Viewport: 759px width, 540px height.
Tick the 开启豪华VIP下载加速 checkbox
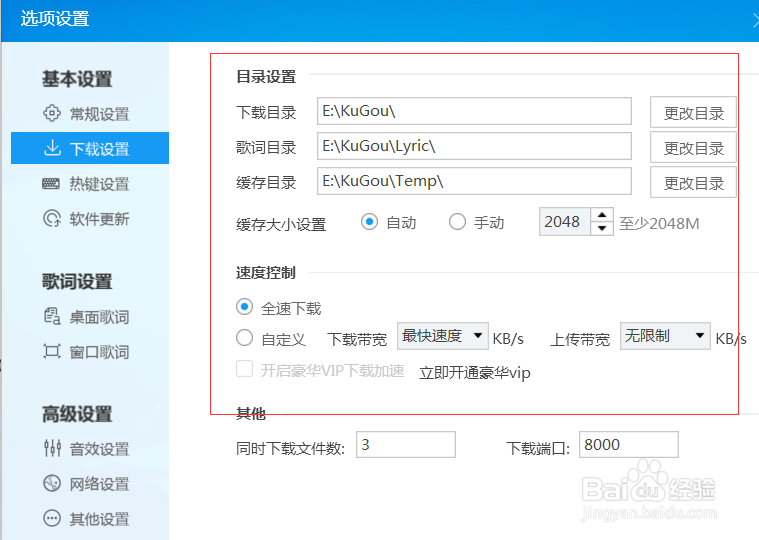coord(244,369)
